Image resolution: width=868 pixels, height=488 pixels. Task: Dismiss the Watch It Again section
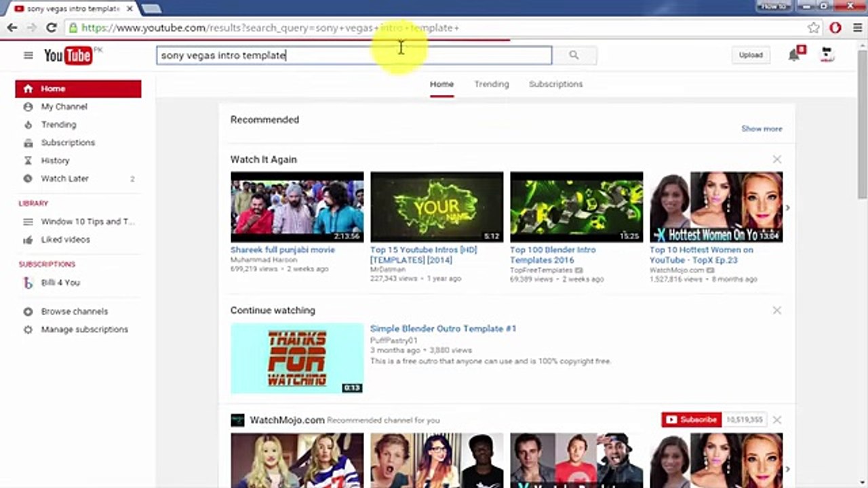coord(777,159)
